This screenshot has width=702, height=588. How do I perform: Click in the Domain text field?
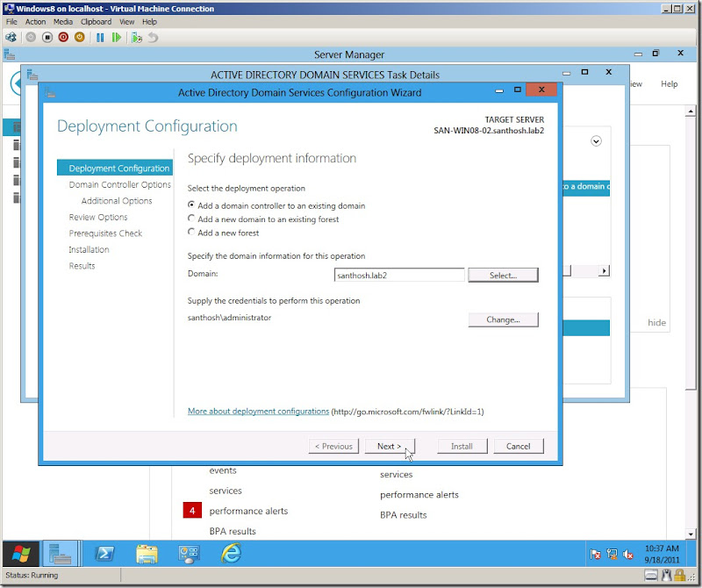click(399, 275)
